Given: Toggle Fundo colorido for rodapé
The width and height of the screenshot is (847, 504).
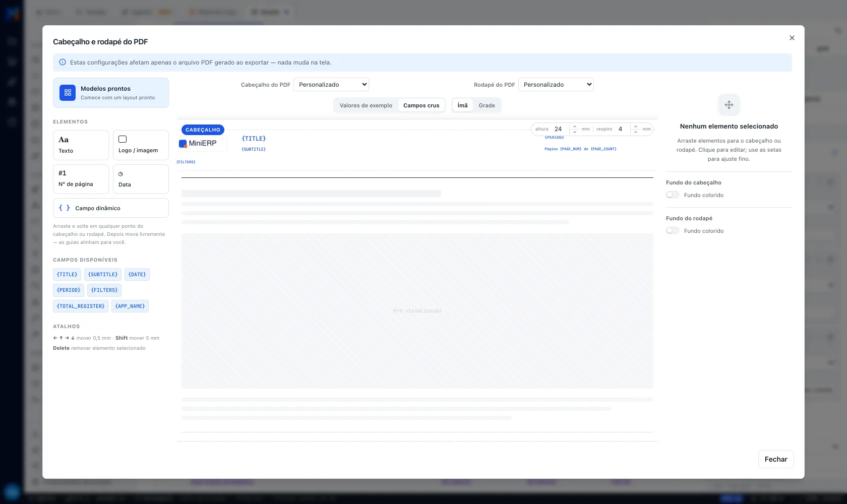Looking at the screenshot, I should (673, 231).
